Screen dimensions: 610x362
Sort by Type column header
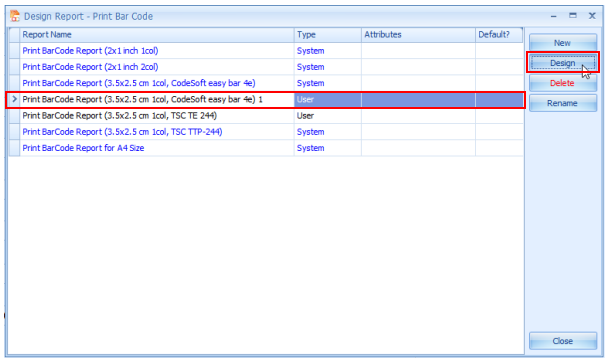point(328,35)
